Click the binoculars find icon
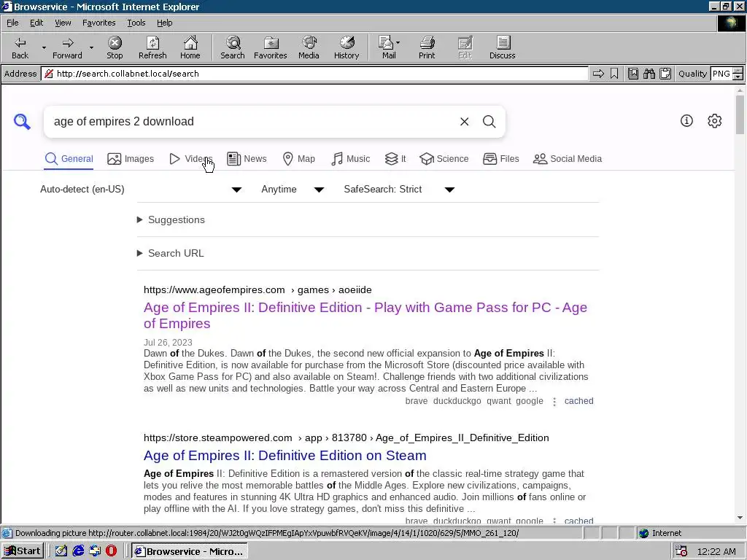The height and width of the screenshot is (560, 747). [649, 74]
